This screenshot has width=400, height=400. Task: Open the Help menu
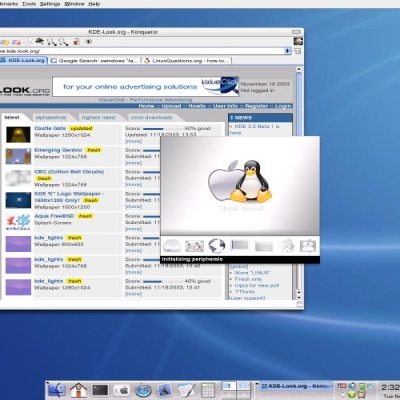point(94,4)
